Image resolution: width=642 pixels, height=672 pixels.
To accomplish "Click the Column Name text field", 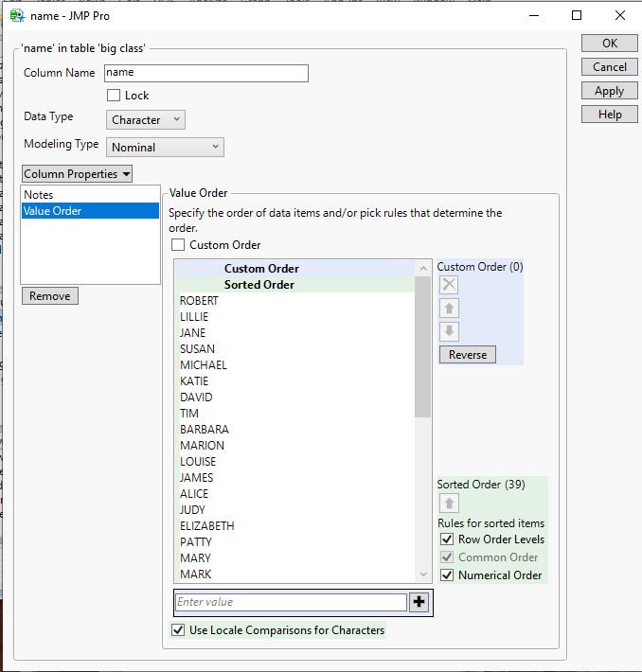I will (206, 73).
